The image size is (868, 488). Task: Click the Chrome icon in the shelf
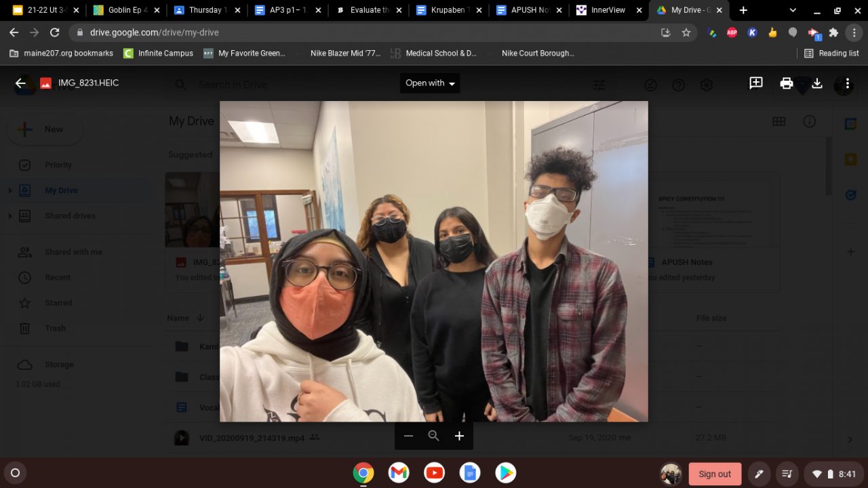(363, 473)
